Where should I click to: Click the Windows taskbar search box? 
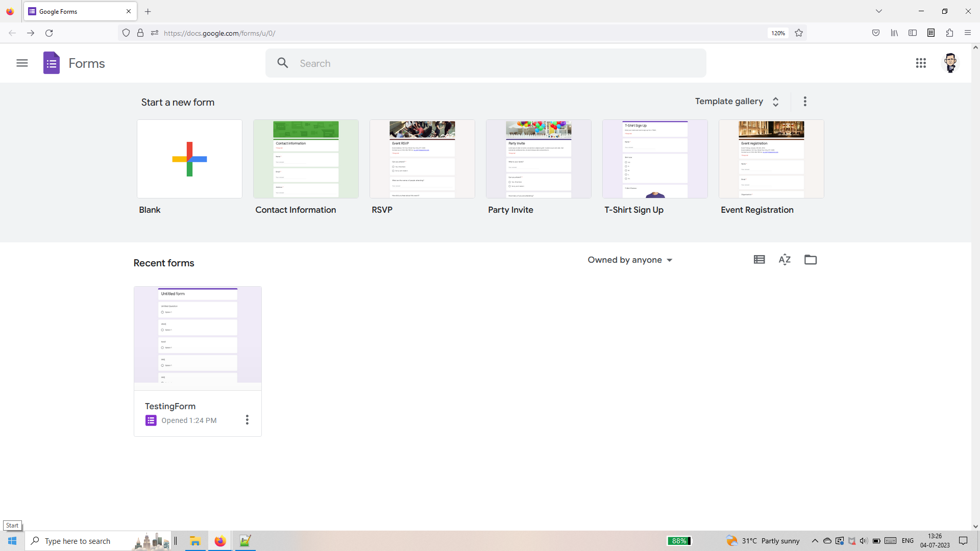click(97, 541)
